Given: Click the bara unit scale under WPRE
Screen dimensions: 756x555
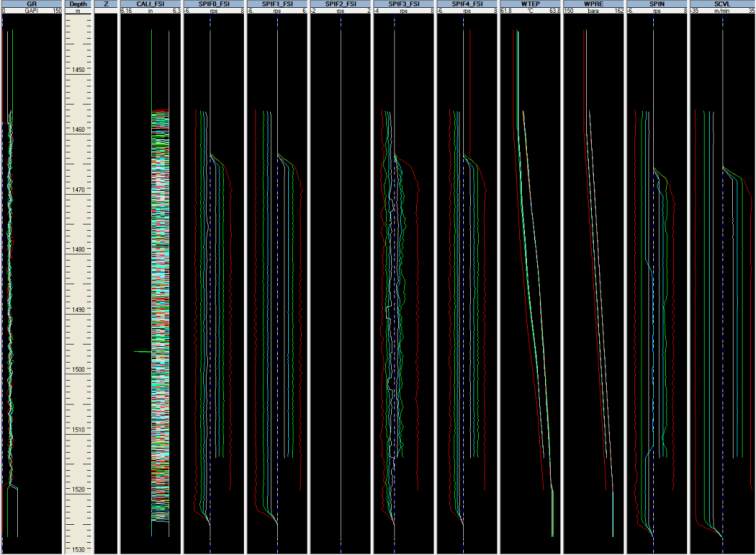Looking at the screenshot, I should coord(593,12).
